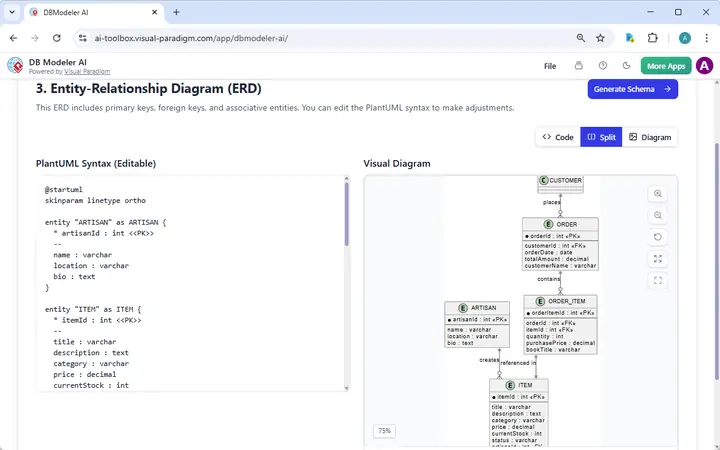Image resolution: width=720 pixels, height=450 pixels.
Task: Click the browser zoom magnifier icon
Action: tap(581, 38)
